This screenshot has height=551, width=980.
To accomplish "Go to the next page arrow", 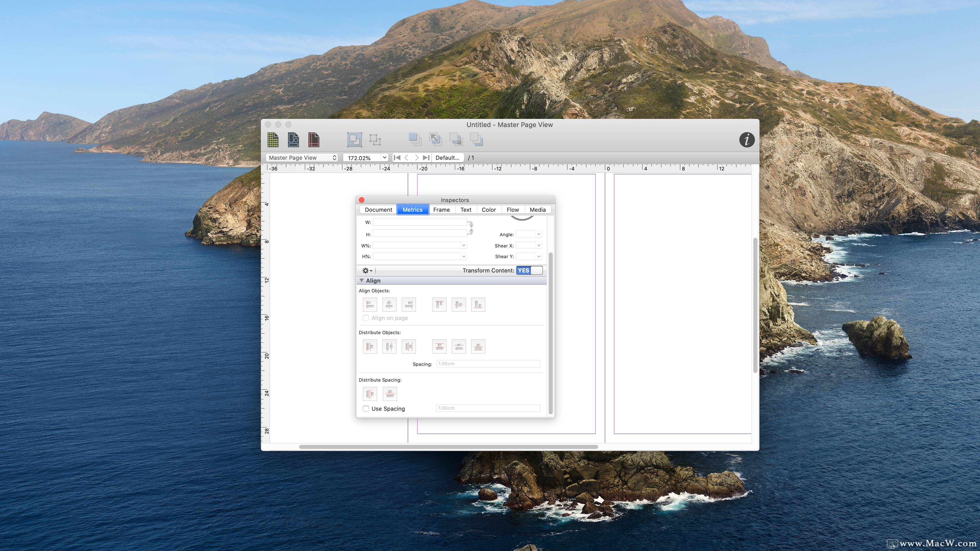I will (416, 157).
